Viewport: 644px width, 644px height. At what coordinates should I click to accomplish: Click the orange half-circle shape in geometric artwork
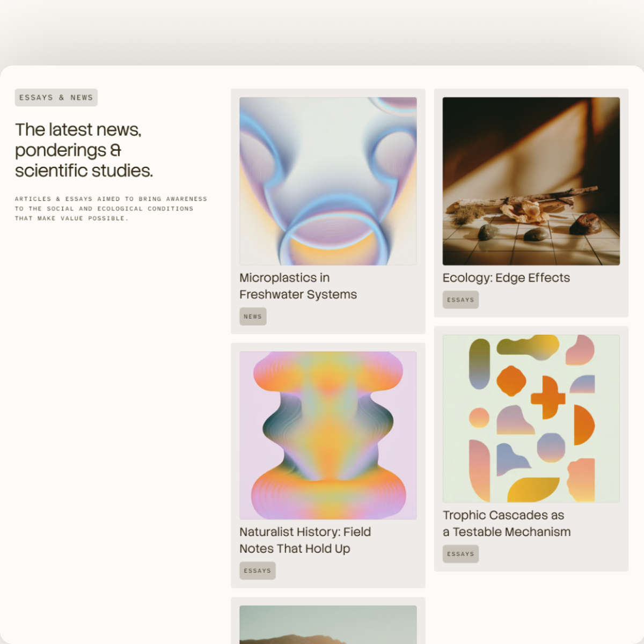583,425
